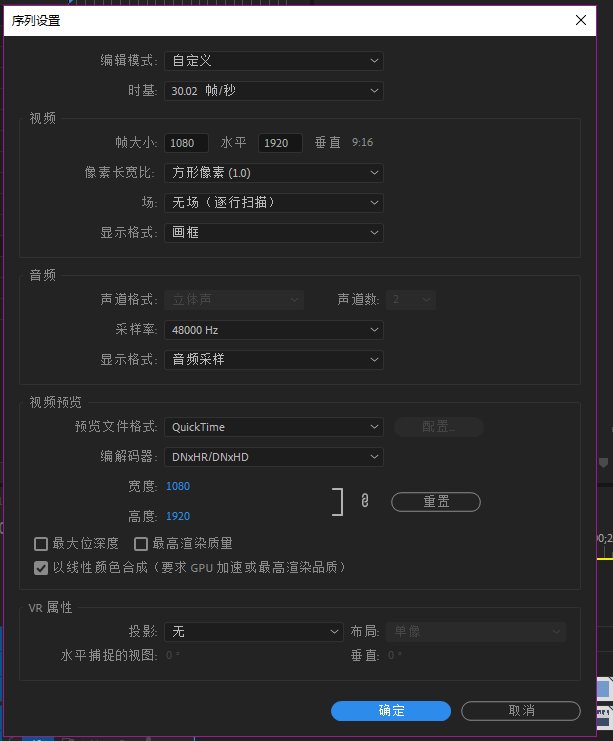This screenshot has width=613, height=741.
Task: Click the vertical frame size field 1920
Action: [280, 143]
